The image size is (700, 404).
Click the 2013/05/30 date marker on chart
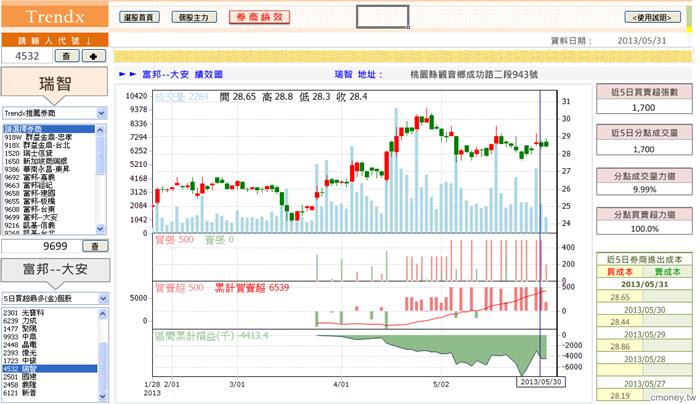point(541,382)
